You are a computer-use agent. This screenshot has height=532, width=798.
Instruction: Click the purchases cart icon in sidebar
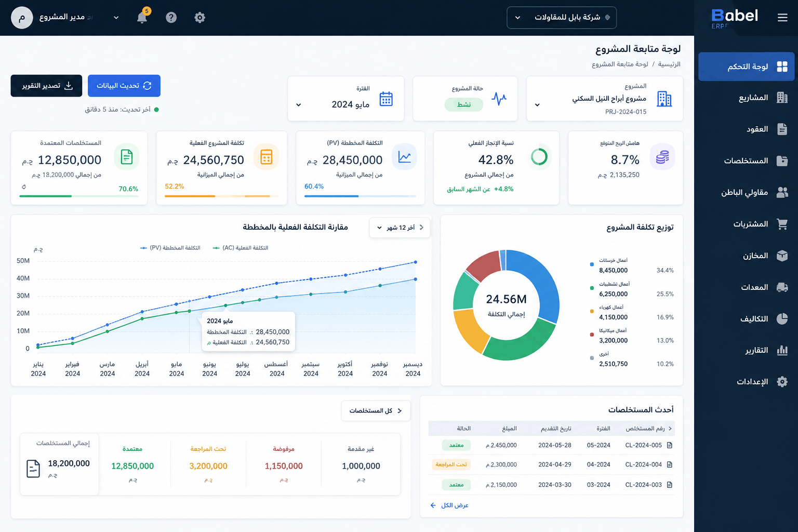pos(782,224)
